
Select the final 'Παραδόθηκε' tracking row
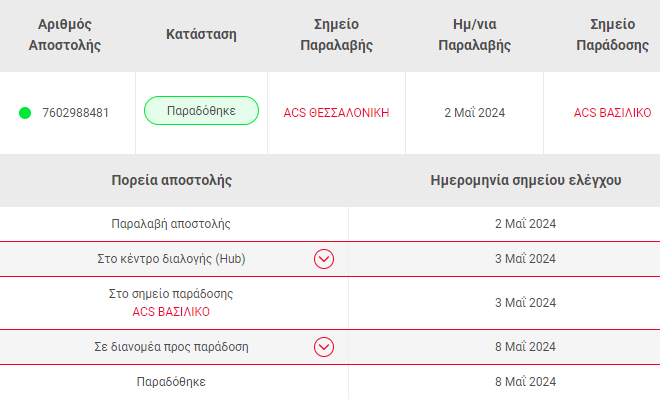coord(330,382)
